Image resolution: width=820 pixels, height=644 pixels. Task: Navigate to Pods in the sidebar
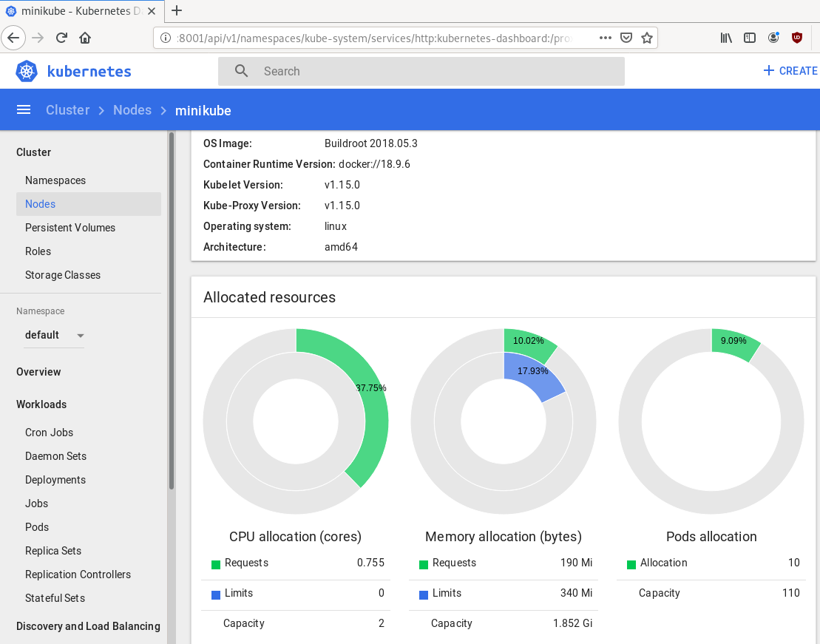(36, 526)
